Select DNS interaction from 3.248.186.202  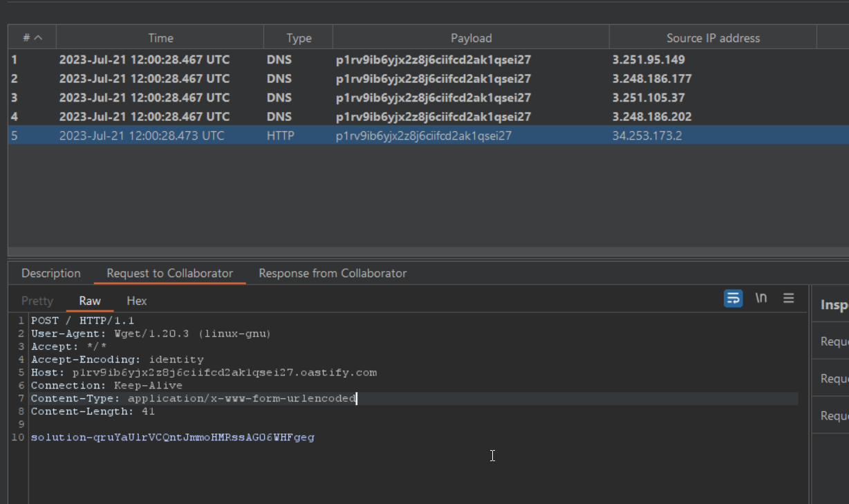coord(277,117)
